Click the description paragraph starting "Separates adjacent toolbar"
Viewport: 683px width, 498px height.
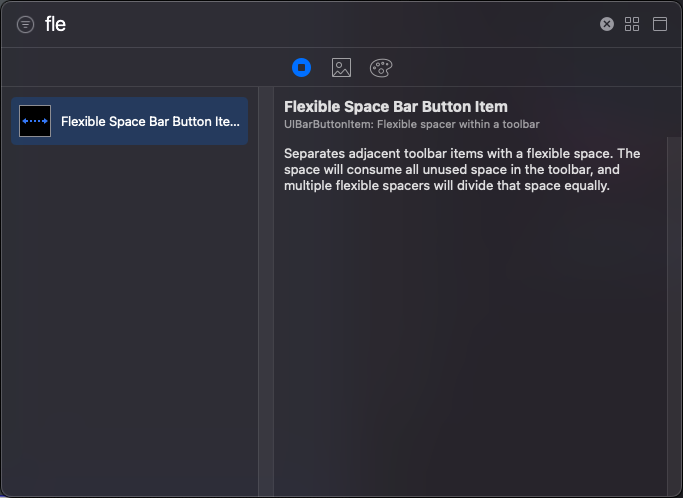click(x=462, y=169)
